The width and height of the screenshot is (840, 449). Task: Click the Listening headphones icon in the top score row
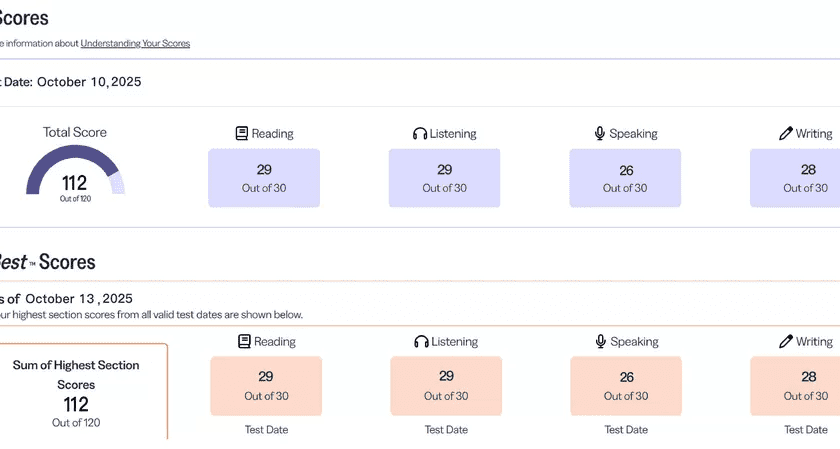point(420,133)
